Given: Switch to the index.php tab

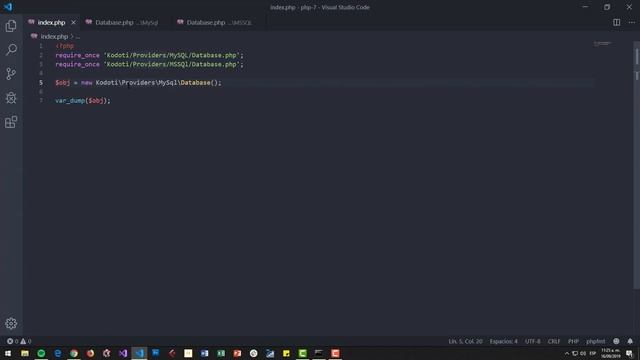Looking at the screenshot, I should pyautogui.click(x=51, y=22).
